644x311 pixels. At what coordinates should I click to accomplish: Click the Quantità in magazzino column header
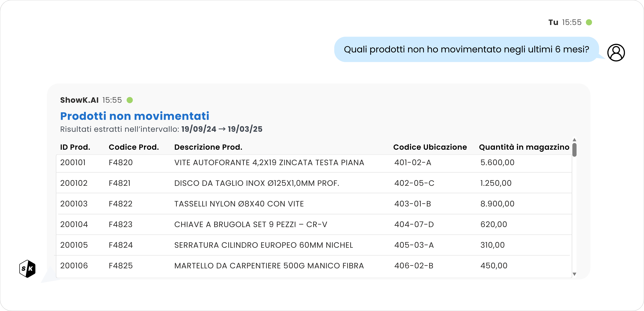(524, 147)
